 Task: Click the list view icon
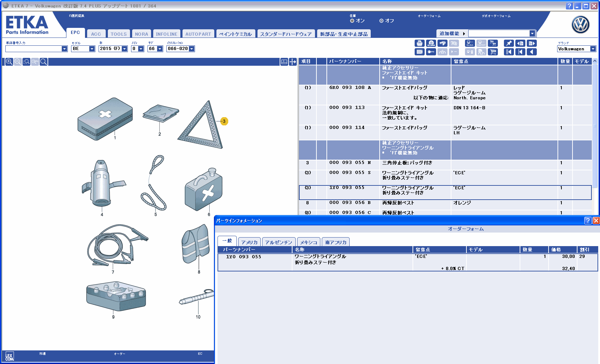(x=419, y=52)
